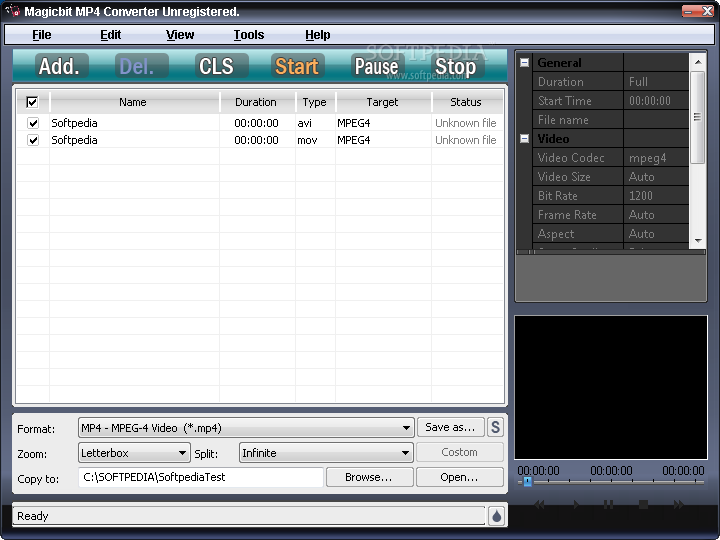Click the Copy to path input field
Viewport: 720px width, 540px height.
tap(201, 477)
